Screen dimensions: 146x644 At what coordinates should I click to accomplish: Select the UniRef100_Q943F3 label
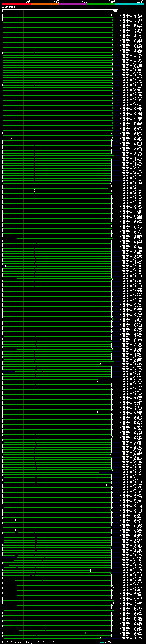131,42
